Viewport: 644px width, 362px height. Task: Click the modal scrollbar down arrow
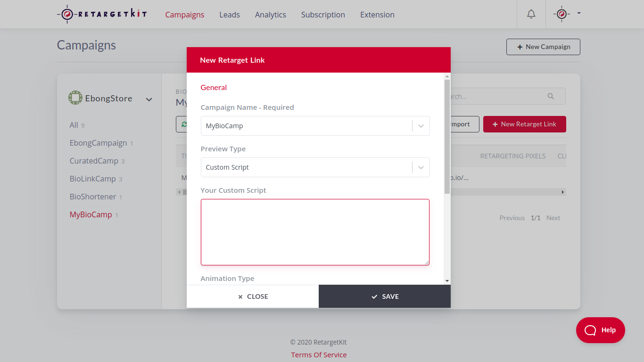447,281
